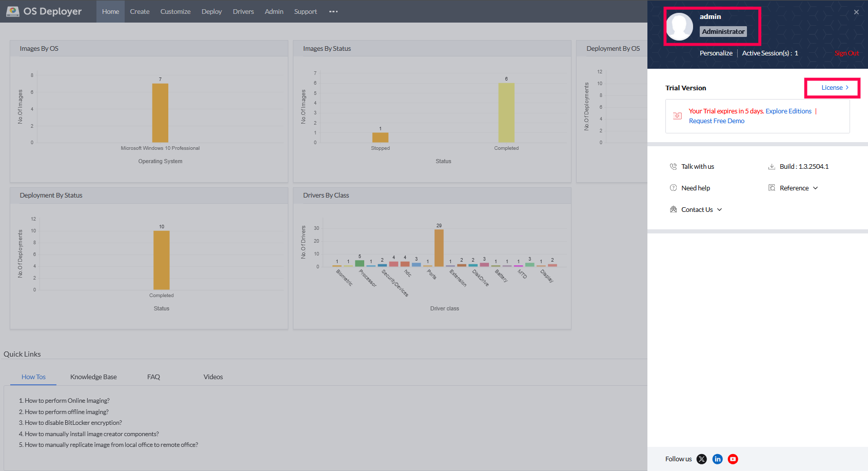Select the Knowledge Base tab
868x471 pixels.
pos(93,377)
